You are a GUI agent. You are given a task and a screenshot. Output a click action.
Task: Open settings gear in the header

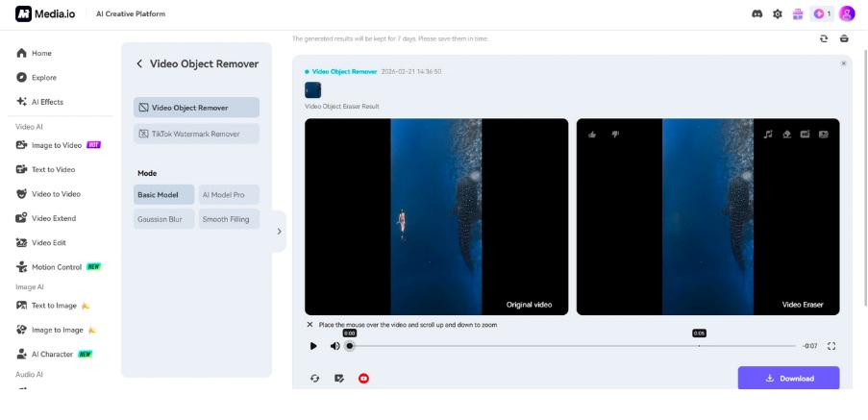[x=778, y=13]
